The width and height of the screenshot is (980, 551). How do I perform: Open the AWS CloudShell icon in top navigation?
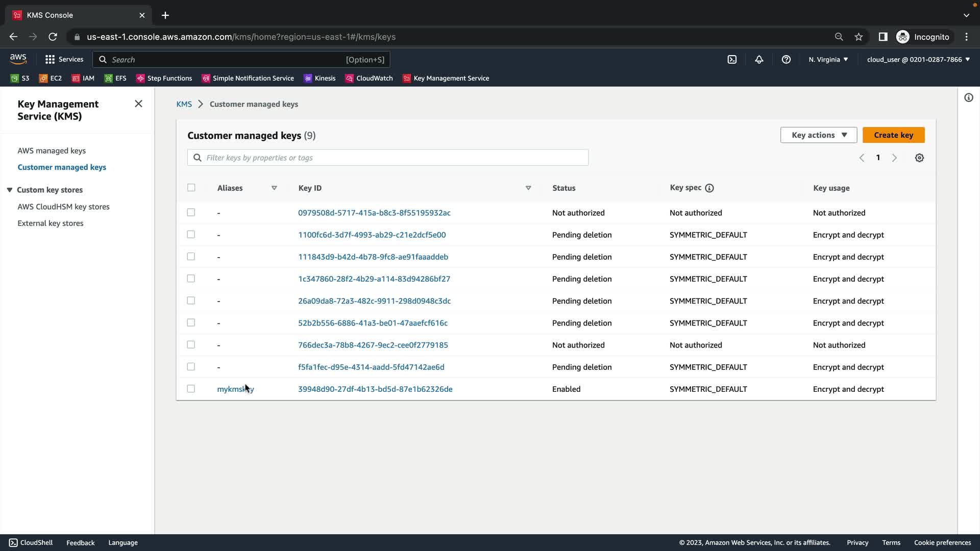coord(732,60)
